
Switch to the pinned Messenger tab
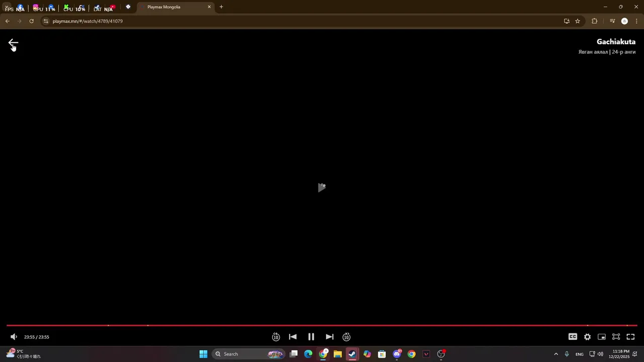point(51,7)
